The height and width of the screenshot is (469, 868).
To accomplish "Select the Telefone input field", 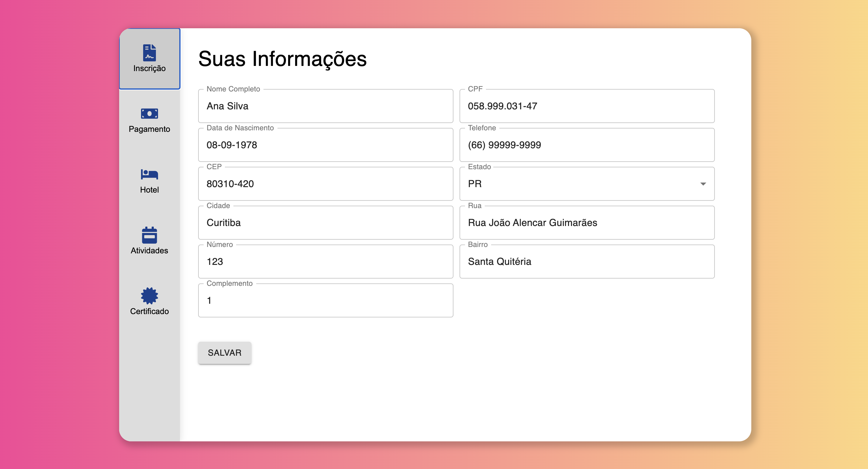I will (587, 145).
